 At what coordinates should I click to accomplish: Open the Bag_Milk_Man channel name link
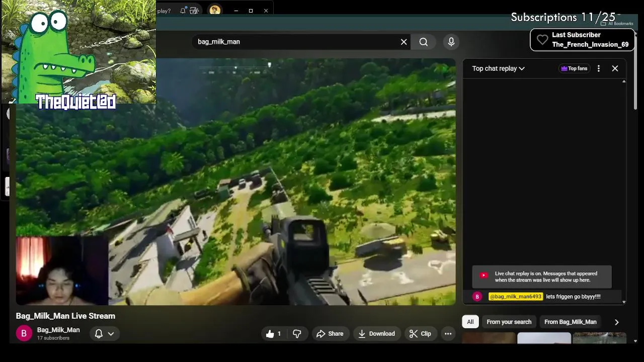click(58, 330)
